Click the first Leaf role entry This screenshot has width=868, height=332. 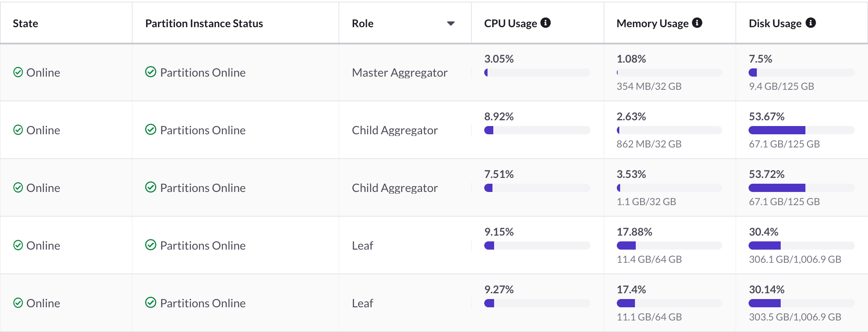point(362,245)
